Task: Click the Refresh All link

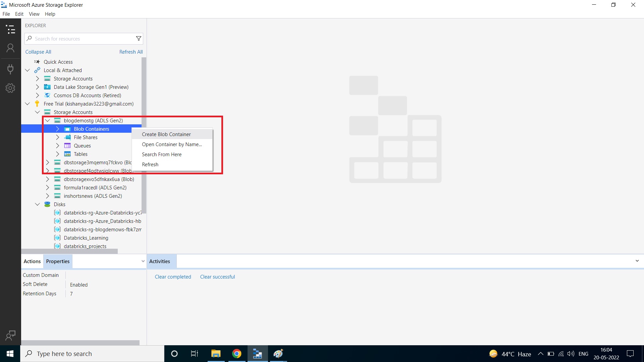Action: tap(131, 52)
